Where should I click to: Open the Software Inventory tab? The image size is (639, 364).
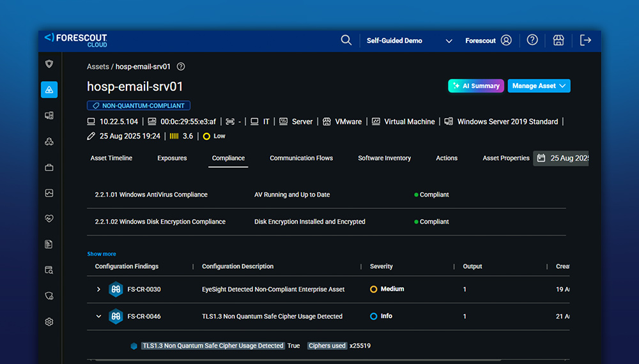(384, 158)
